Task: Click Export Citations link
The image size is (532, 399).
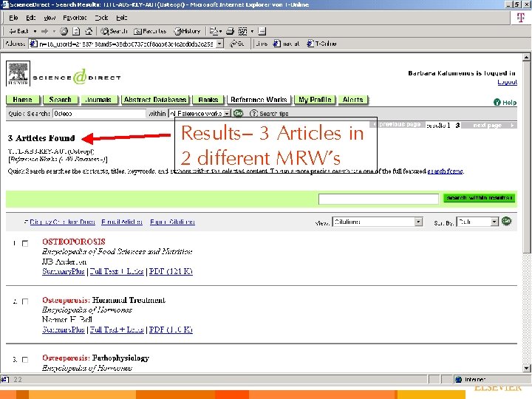Action: tap(172, 222)
